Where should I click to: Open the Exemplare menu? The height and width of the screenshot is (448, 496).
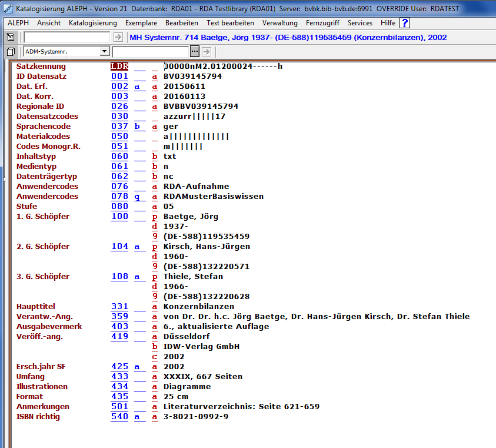[141, 23]
